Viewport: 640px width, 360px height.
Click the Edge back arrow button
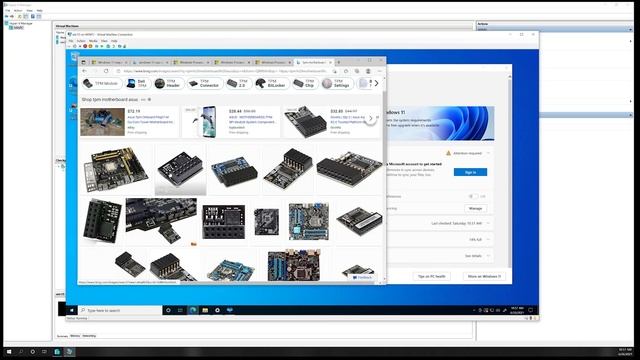(x=84, y=71)
